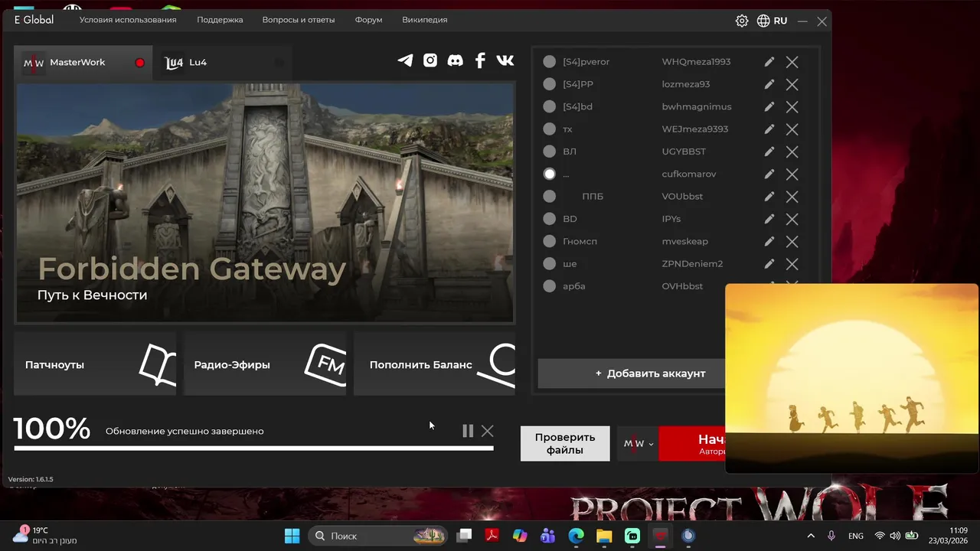The height and width of the screenshot is (551, 980).
Task: Edit the VOUbbst account with pencil icon
Action: click(769, 197)
